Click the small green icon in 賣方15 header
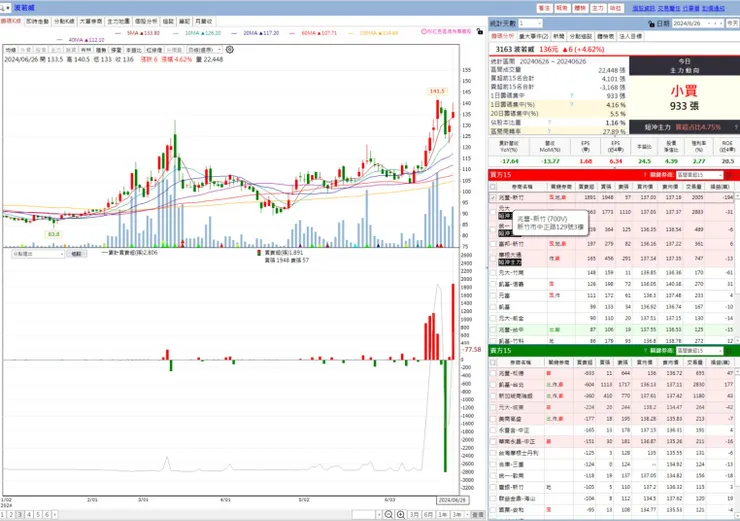 [x=729, y=351]
